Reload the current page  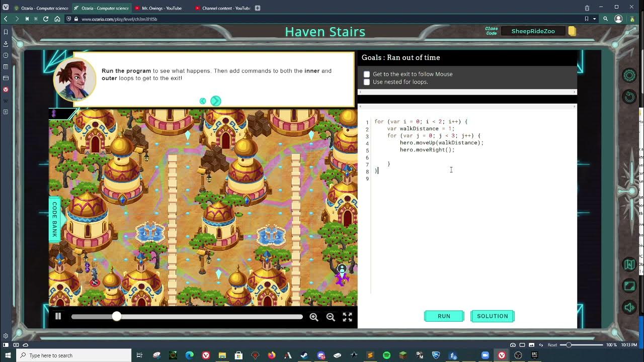46,19
